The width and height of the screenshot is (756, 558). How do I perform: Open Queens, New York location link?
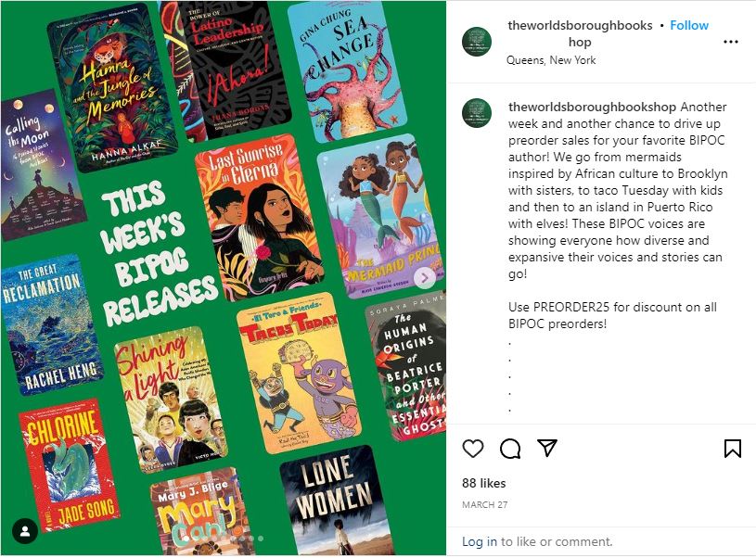(551, 60)
